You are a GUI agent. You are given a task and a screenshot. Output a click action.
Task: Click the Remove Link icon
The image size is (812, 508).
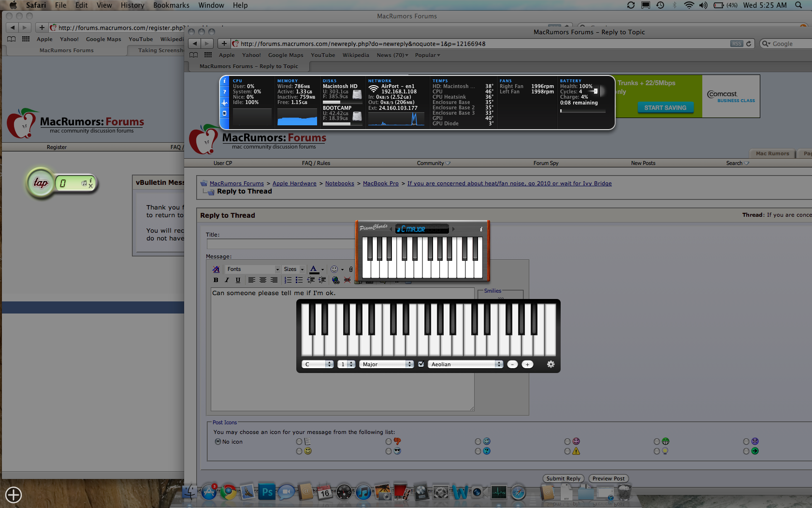[x=347, y=280]
